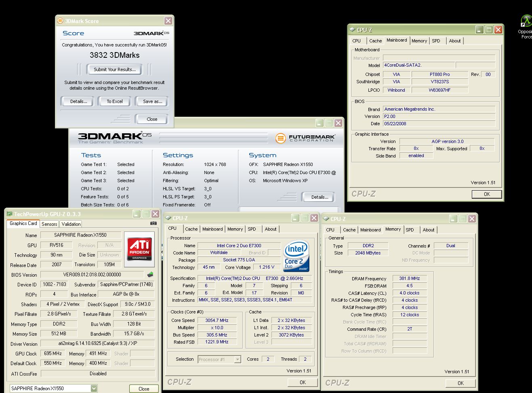
Task: Click the Level 2 cache 3072 KBytes value
Action: click(291, 335)
